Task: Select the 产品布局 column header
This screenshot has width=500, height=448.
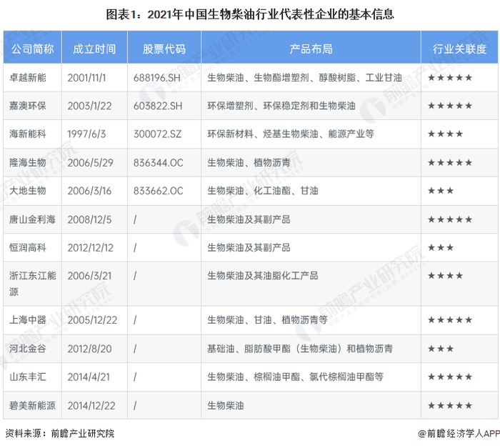Action: (311, 47)
